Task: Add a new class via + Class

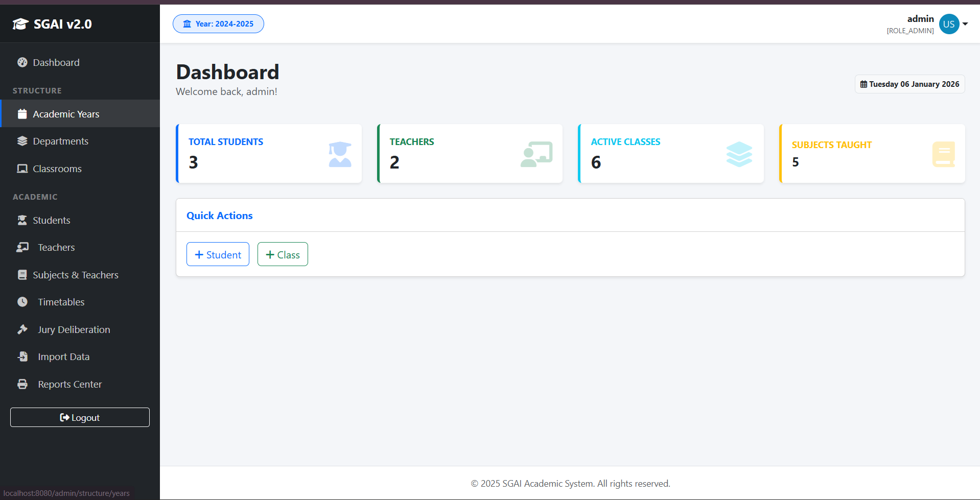Action: coord(283,254)
